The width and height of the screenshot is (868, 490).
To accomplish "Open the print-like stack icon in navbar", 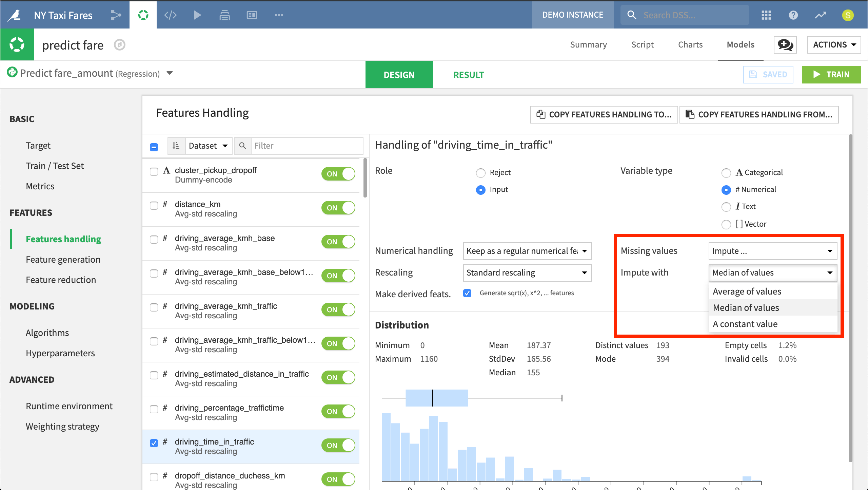I will coord(224,15).
